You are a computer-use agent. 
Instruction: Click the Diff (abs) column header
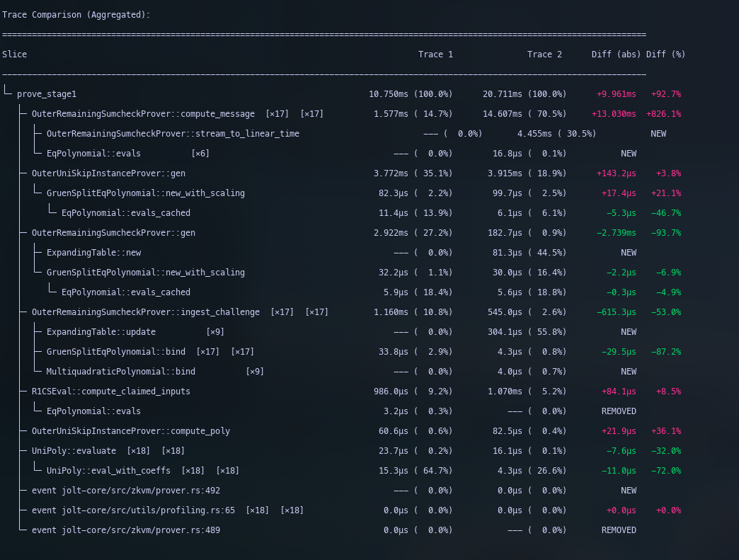click(x=616, y=55)
